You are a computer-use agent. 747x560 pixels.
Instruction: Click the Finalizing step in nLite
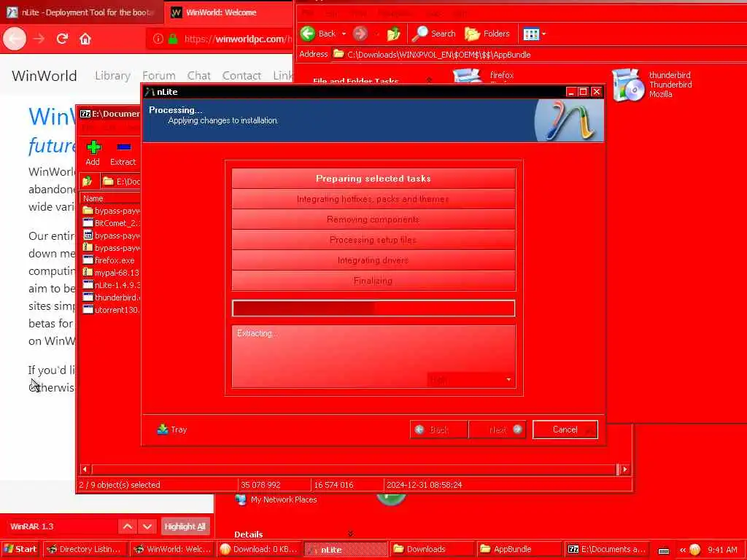point(373,281)
